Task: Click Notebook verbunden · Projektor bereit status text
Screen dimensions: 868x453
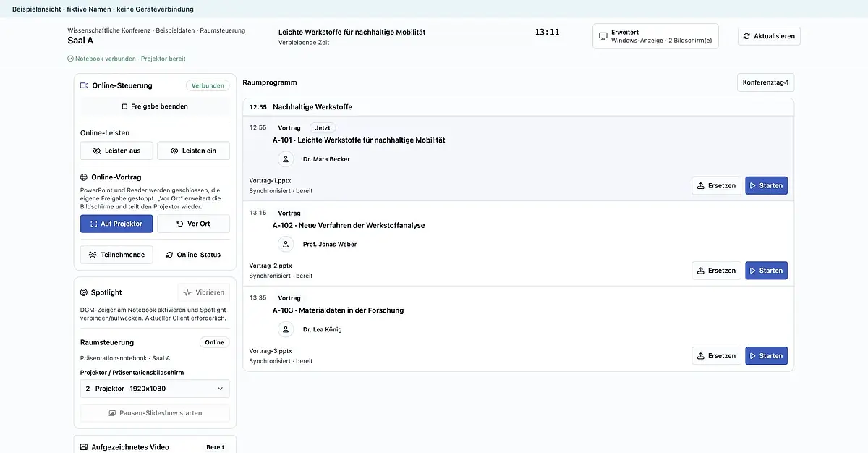Action: 130,59
